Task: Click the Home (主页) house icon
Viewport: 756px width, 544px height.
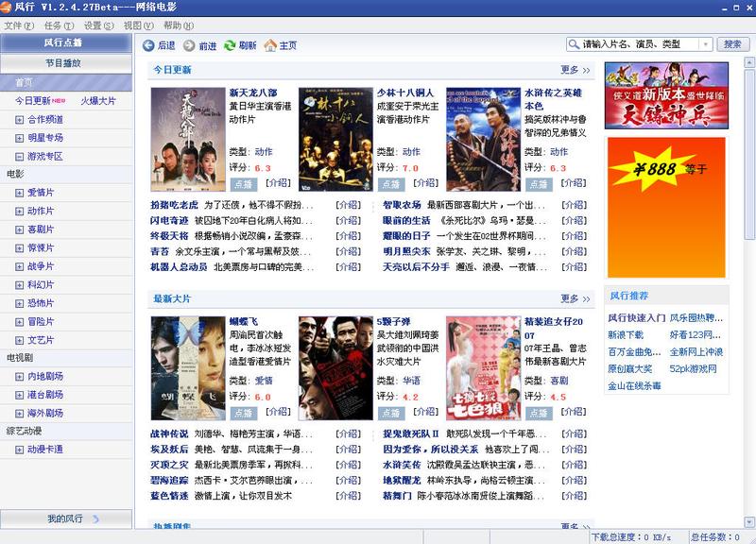Action: (270, 45)
